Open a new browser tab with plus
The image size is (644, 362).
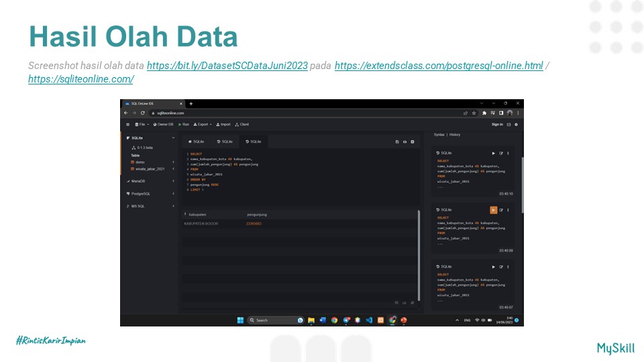pyautogui.click(x=191, y=103)
